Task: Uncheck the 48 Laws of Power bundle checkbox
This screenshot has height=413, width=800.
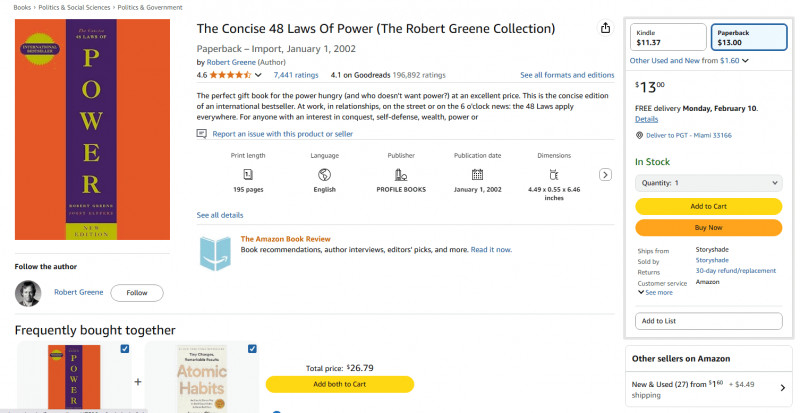Action: point(124,349)
